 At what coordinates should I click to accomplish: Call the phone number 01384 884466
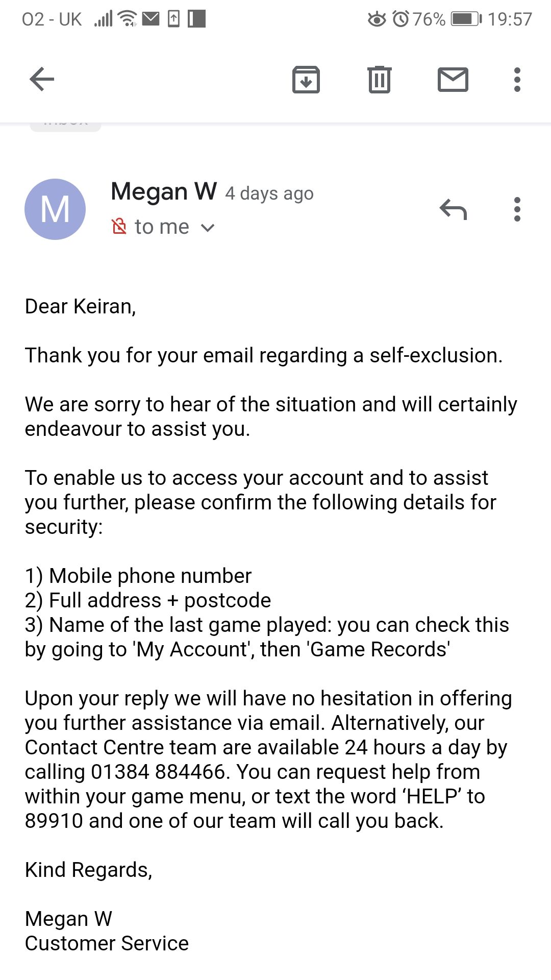[x=158, y=772]
